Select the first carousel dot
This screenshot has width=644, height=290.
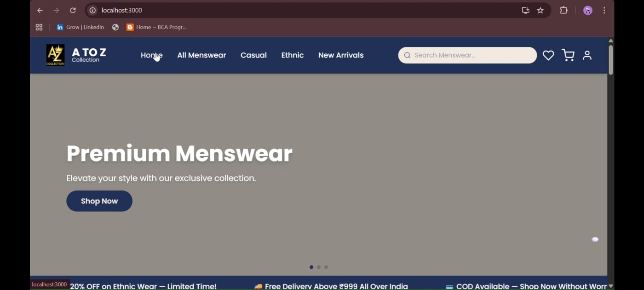click(x=311, y=267)
